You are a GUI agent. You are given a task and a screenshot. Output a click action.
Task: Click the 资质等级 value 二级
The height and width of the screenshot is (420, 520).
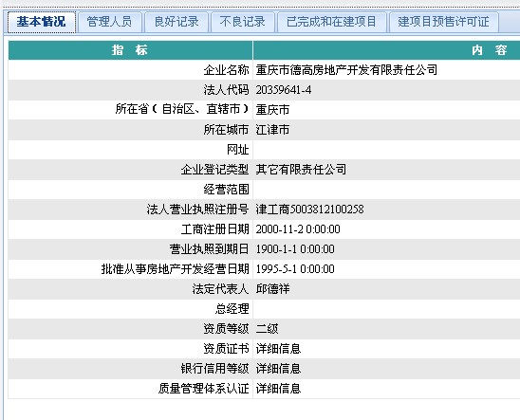click(267, 329)
